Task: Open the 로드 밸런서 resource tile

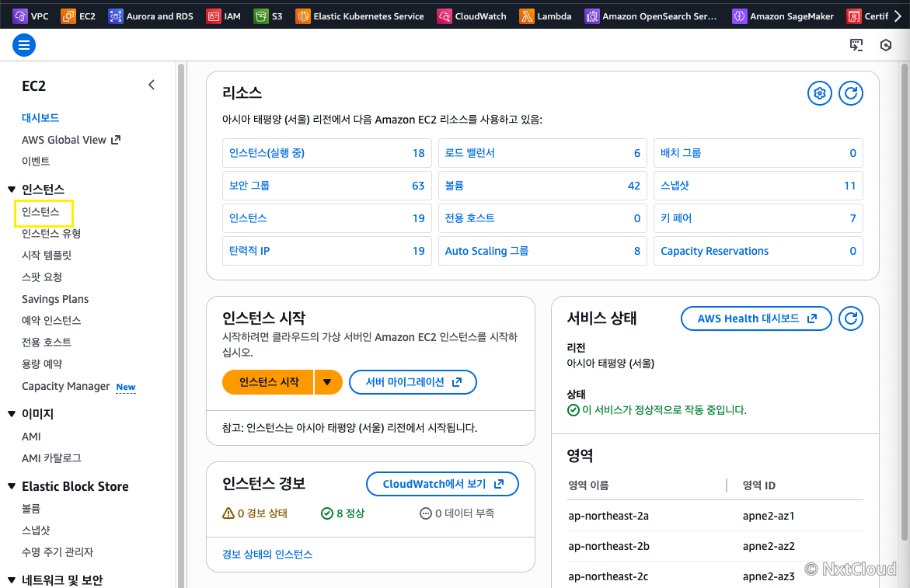Action: coord(542,153)
